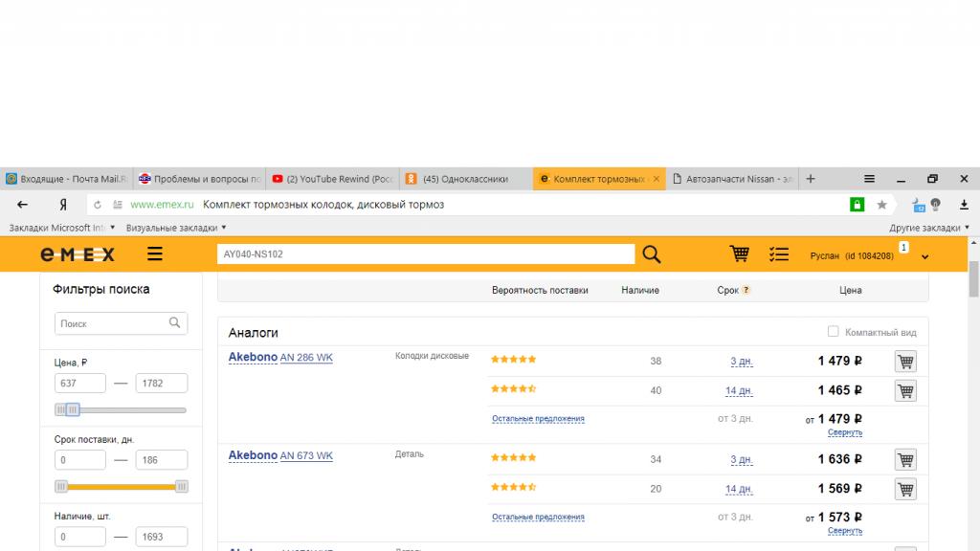The image size is (980, 551).
Task: Click the magnifier icon in filter search box
Action: click(174, 323)
